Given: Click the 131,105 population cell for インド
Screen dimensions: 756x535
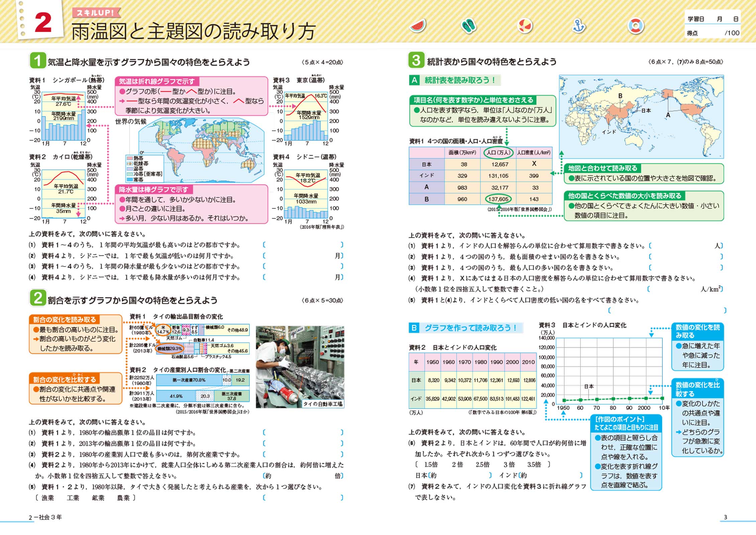Looking at the screenshot, I should pos(498,176).
